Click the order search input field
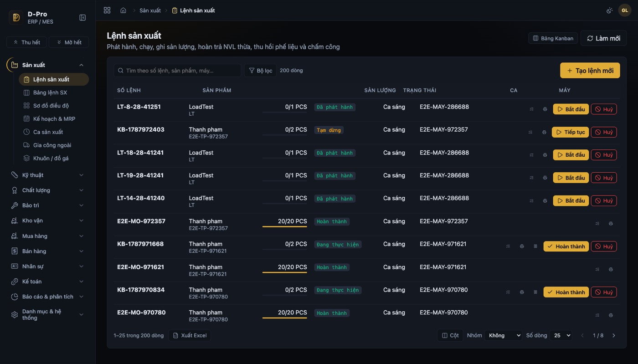The width and height of the screenshot is (638, 364). (177, 71)
